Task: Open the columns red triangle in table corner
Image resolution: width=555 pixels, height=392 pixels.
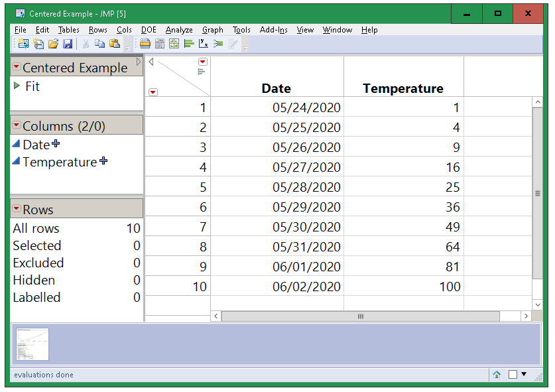Action: click(x=203, y=62)
